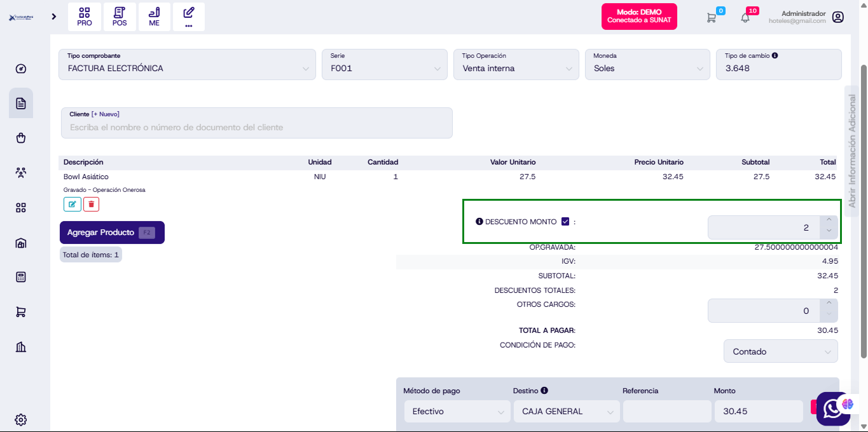Screen dimensions: 868x432
Task: Delete the Bowl Asiático line item
Action: 92,204
